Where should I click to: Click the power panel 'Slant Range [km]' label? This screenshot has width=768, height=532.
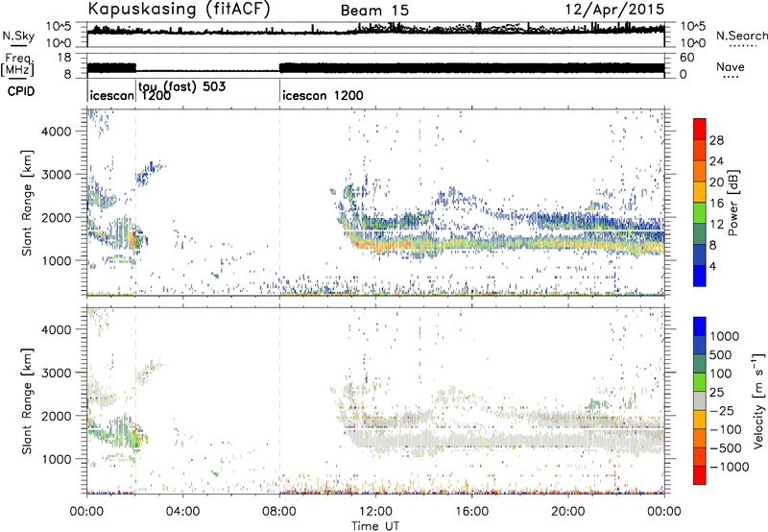(27, 203)
